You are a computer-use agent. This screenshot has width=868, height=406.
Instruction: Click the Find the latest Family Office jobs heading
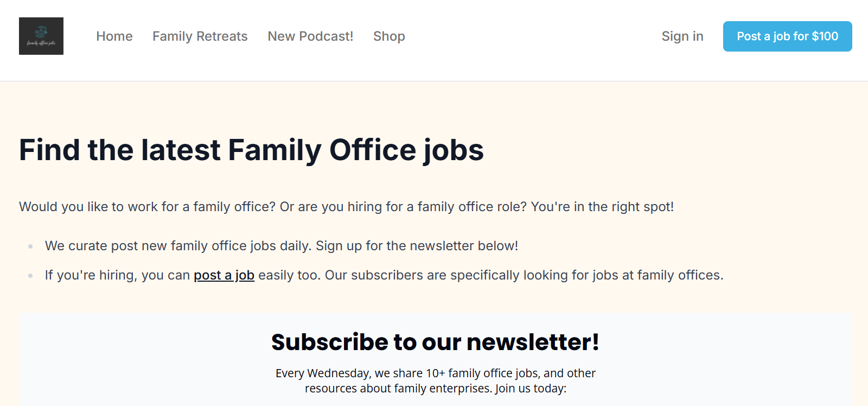pyautogui.click(x=251, y=150)
